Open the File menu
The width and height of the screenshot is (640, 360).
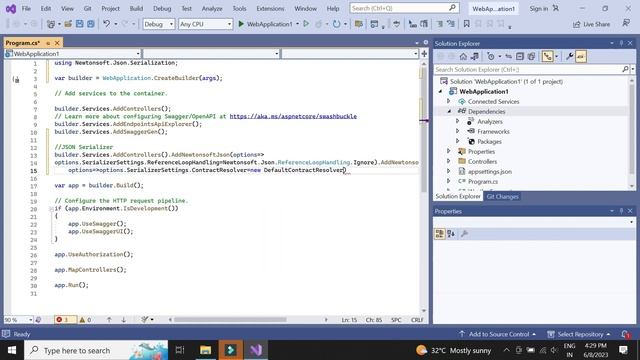click(26, 8)
